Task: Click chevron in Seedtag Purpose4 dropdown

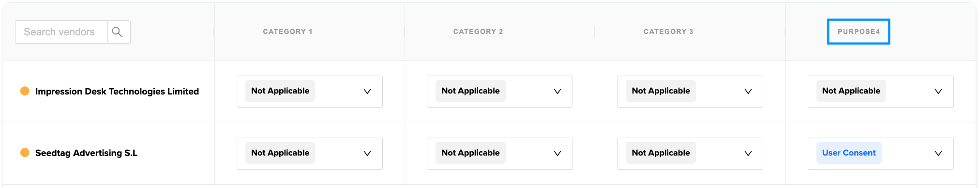Action: pyautogui.click(x=938, y=154)
